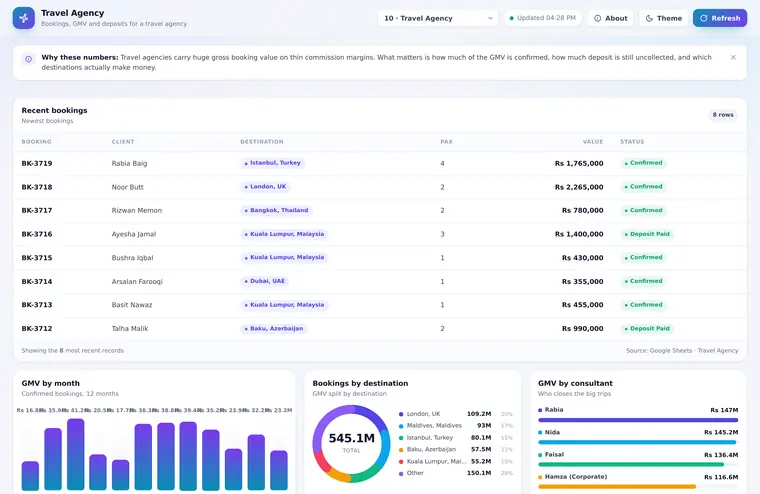Click the CLIENT column header
The image size is (760, 494).
pyautogui.click(x=123, y=142)
